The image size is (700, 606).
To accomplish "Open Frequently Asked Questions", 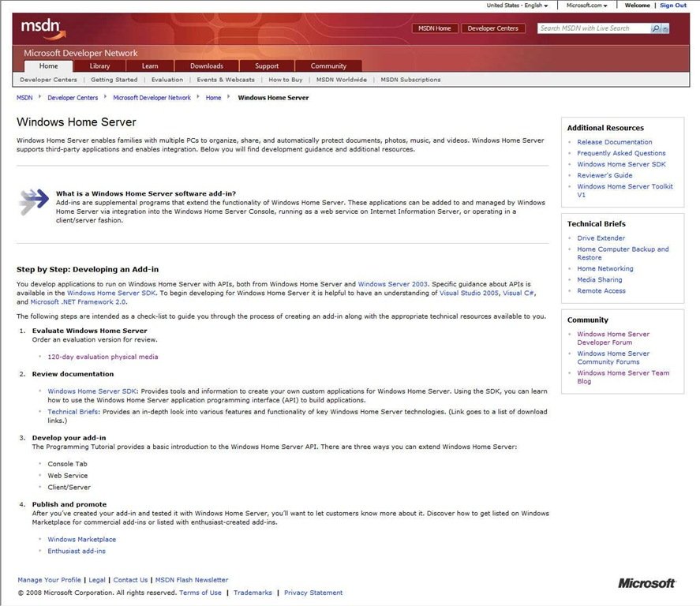I will (621, 153).
